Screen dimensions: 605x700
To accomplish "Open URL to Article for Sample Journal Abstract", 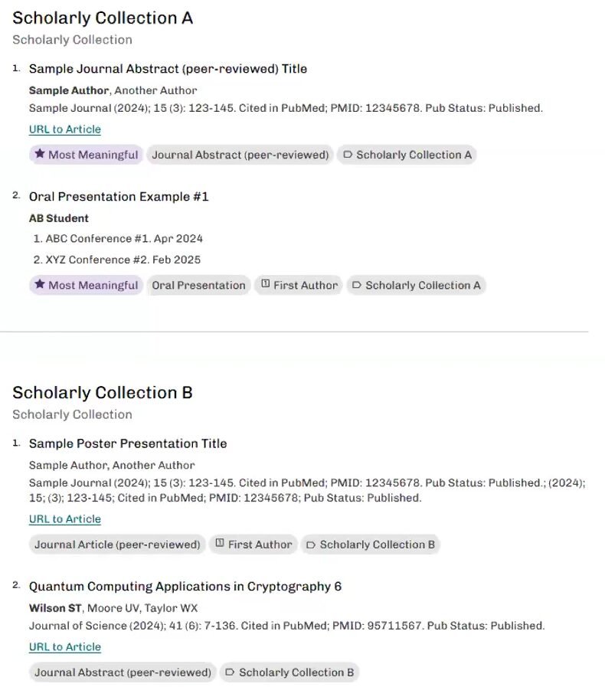I will [65, 129].
